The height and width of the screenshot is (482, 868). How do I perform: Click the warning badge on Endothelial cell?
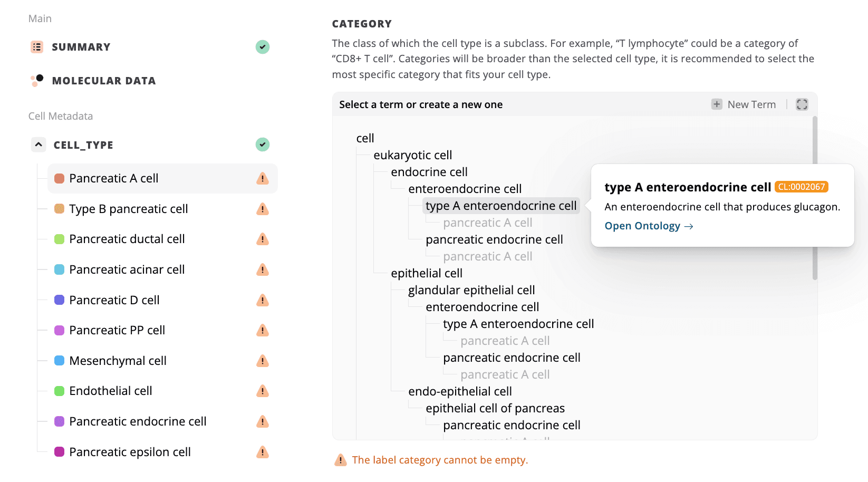click(x=263, y=391)
